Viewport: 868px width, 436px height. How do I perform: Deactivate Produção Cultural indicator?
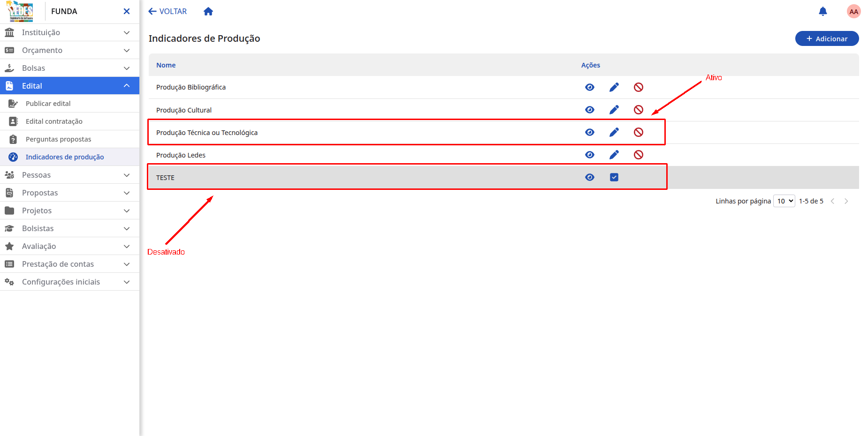point(639,110)
